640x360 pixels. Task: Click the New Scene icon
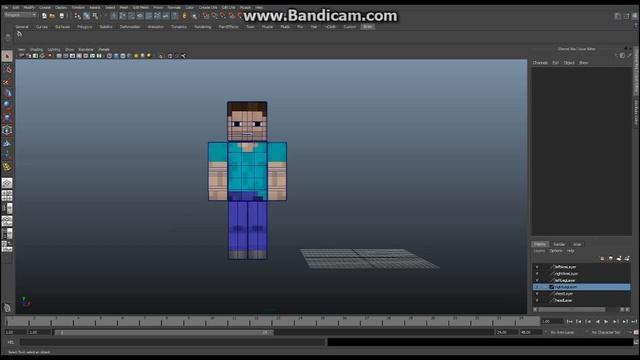click(x=44, y=16)
